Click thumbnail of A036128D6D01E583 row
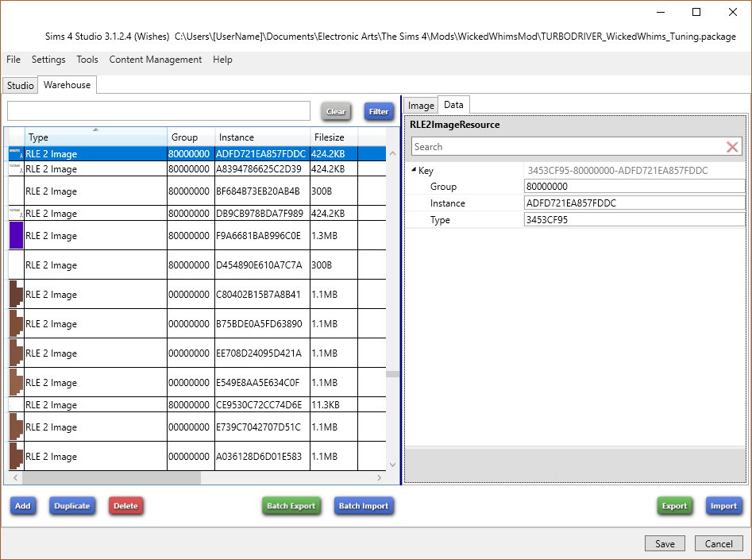 click(17, 456)
